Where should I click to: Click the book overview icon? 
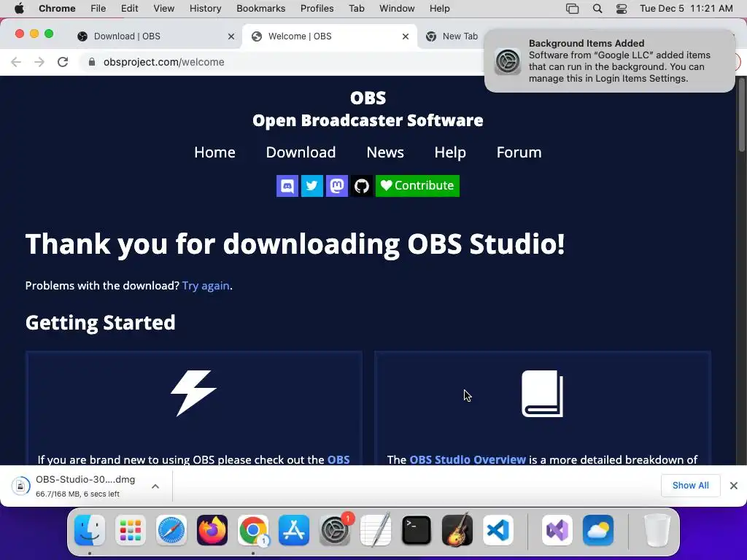[x=543, y=394]
